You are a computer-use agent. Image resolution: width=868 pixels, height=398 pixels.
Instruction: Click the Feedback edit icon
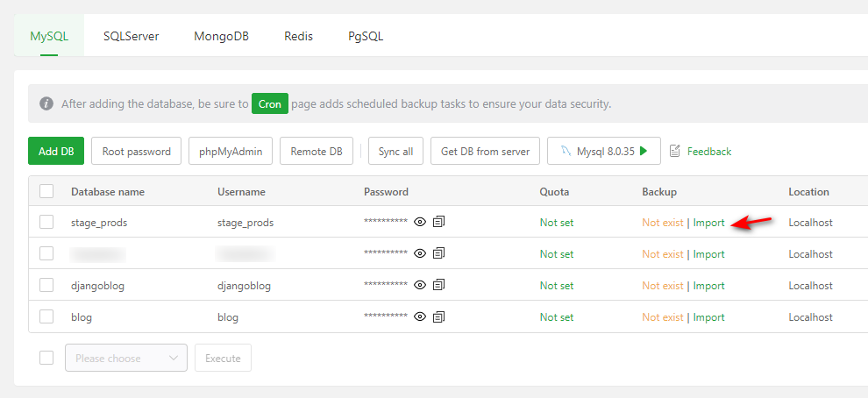point(675,152)
